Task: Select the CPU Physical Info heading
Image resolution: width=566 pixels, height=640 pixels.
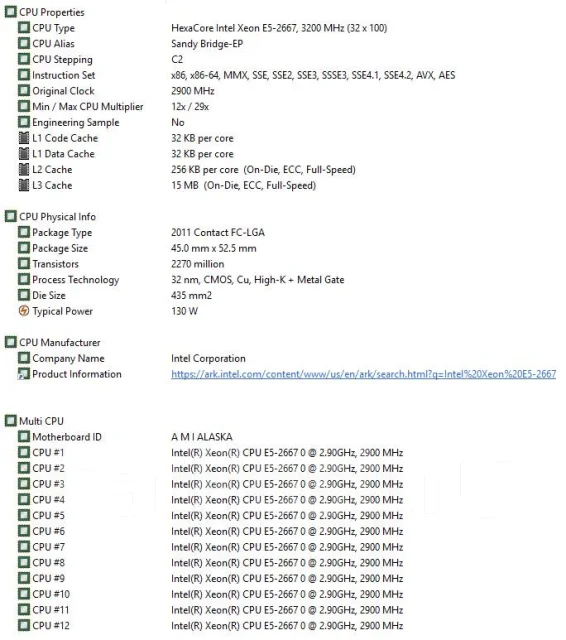Action: [58, 217]
